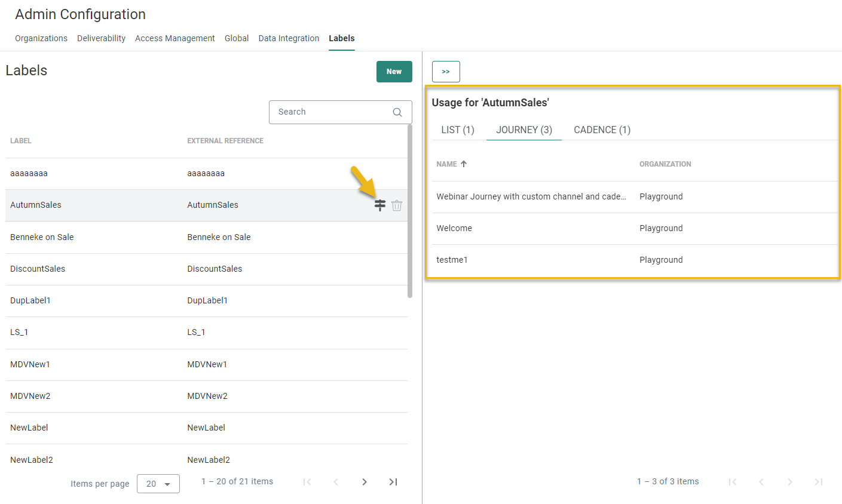Click the sort arrow next to NAME column

click(x=464, y=164)
